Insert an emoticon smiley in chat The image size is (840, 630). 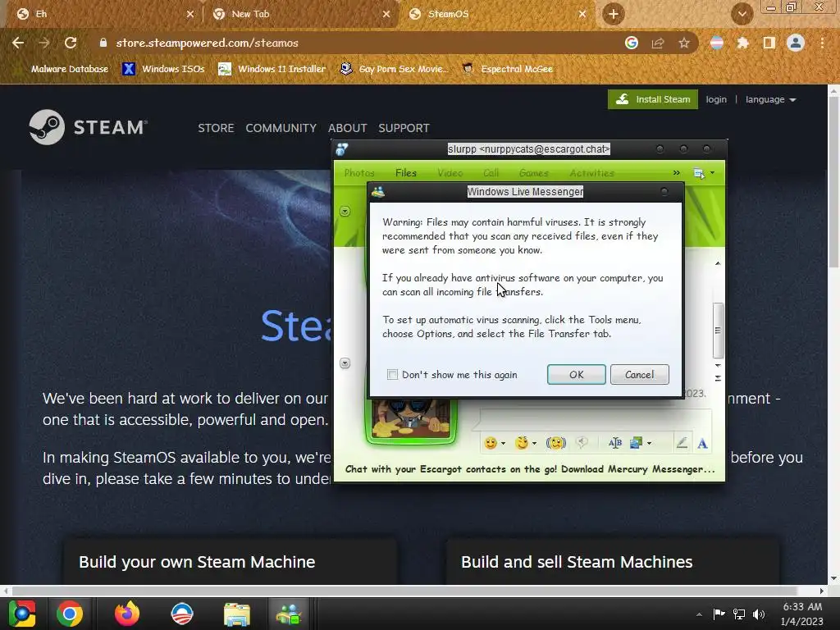tap(491, 442)
